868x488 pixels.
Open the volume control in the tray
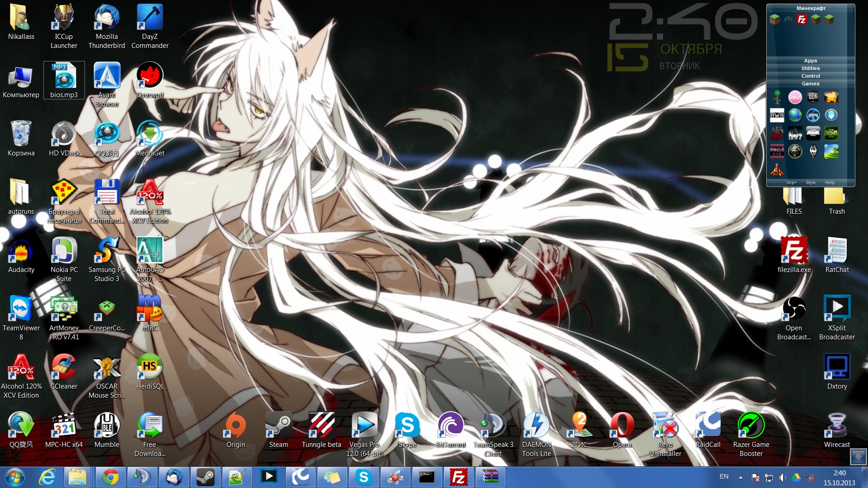tap(783, 477)
